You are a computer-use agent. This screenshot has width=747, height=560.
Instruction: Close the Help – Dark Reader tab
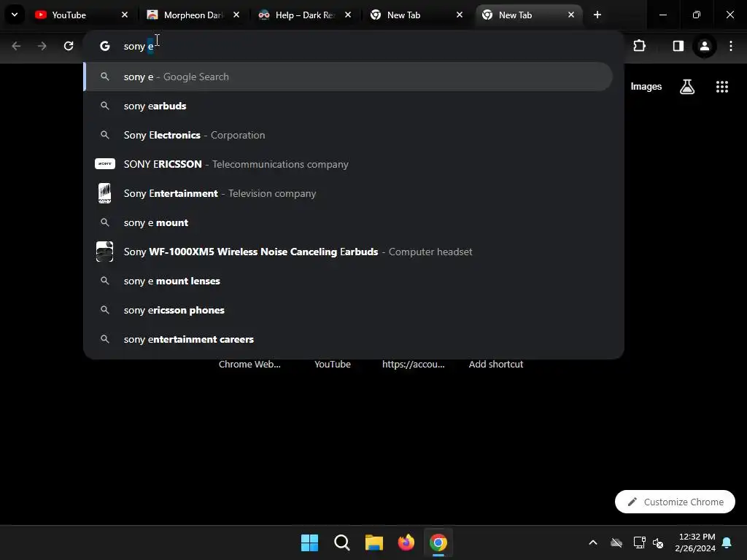click(x=348, y=15)
